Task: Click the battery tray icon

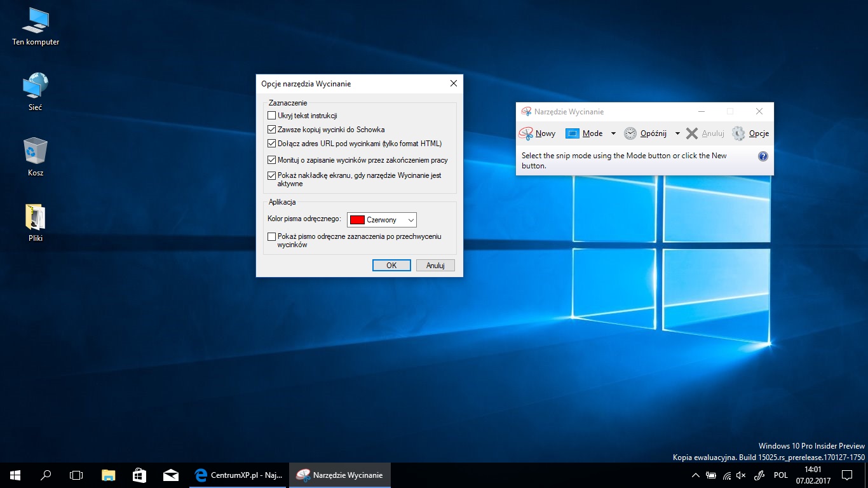Action: 711,475
